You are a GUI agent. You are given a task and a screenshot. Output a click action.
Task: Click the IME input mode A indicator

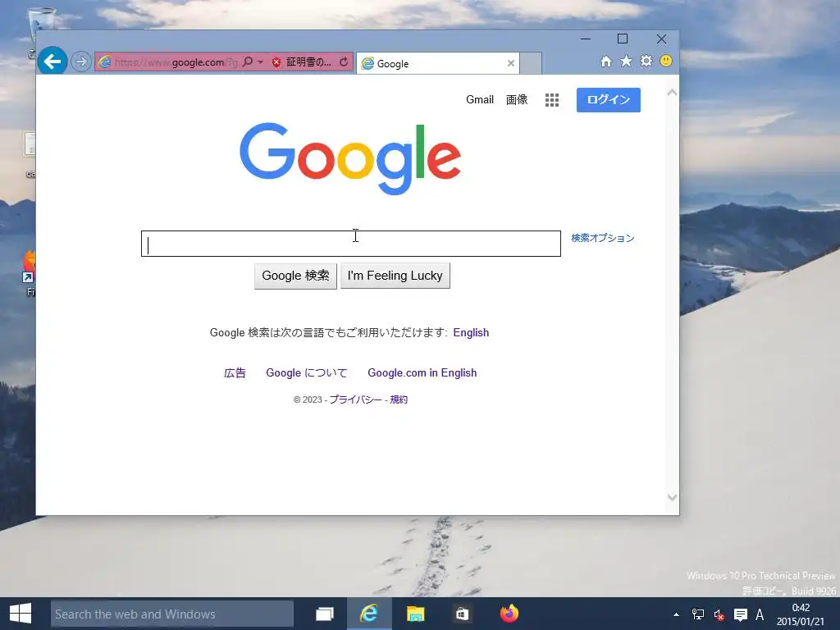[760, 614]
